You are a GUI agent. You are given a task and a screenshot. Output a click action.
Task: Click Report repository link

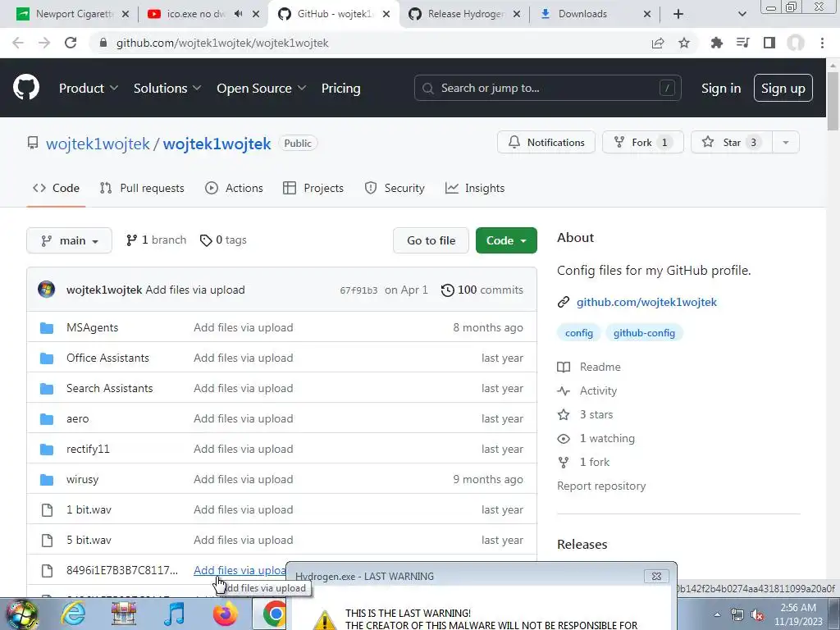pos(601,486)
